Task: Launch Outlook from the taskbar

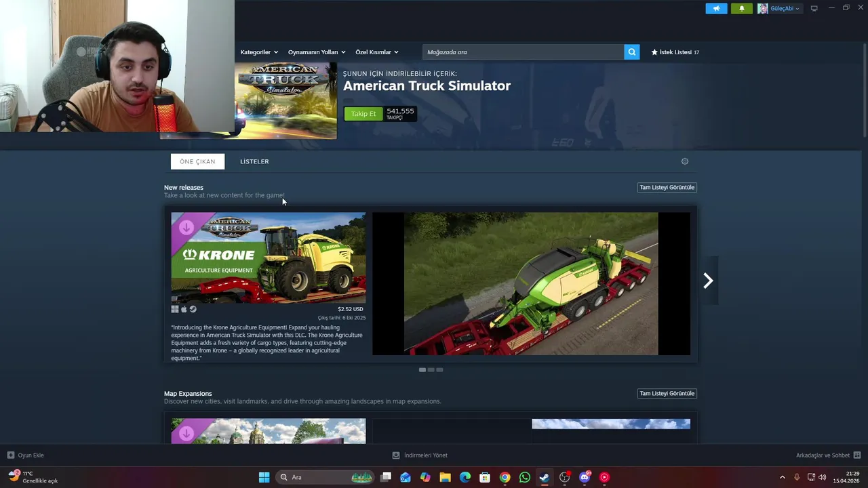Action: pos(406,477)
